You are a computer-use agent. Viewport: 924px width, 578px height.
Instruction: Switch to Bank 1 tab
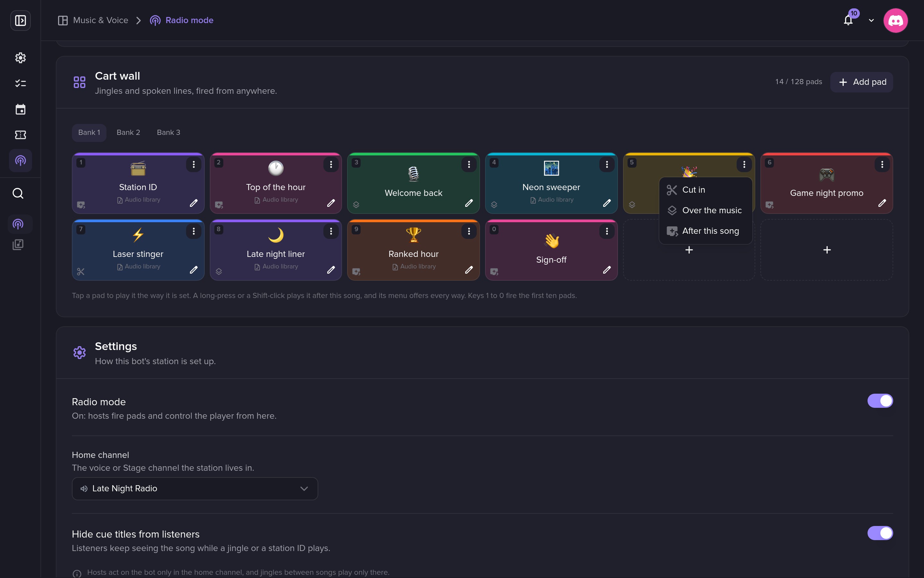pyautogui.click(x=89, y=133)
